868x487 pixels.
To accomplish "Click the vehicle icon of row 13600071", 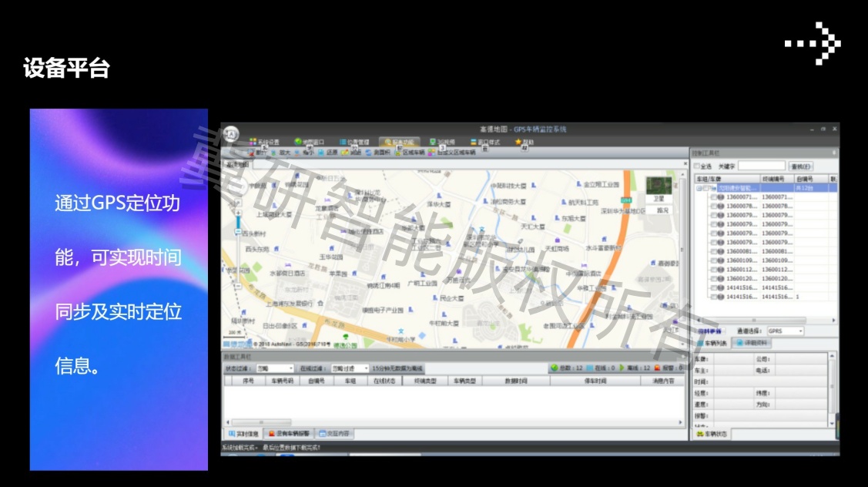I will tap(721, 197).
